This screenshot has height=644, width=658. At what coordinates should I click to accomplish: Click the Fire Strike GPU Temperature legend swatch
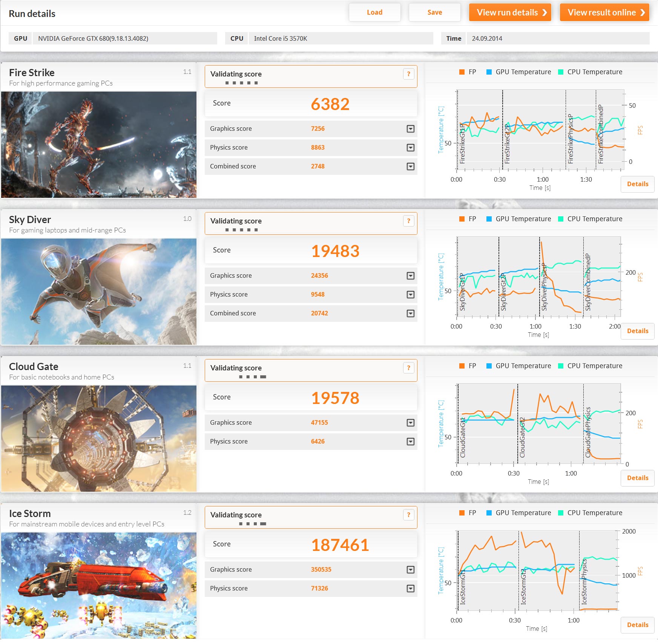(x=489, y=72)
